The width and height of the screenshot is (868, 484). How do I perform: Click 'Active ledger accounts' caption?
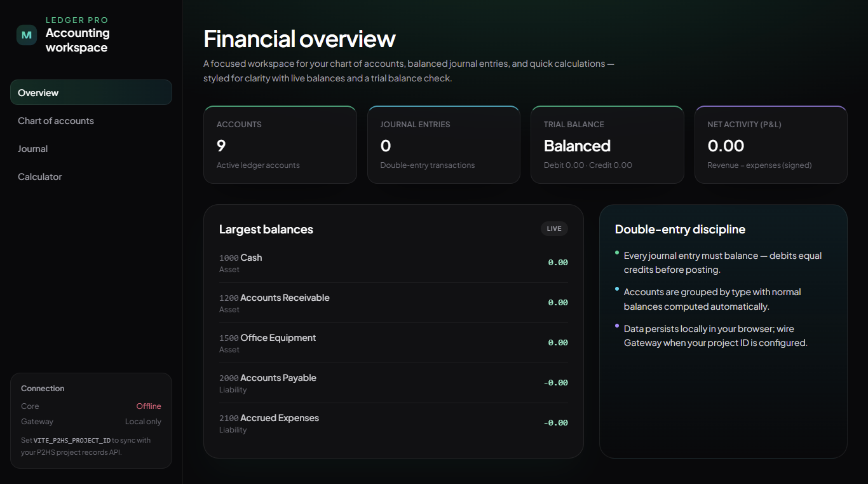[258, 165]
